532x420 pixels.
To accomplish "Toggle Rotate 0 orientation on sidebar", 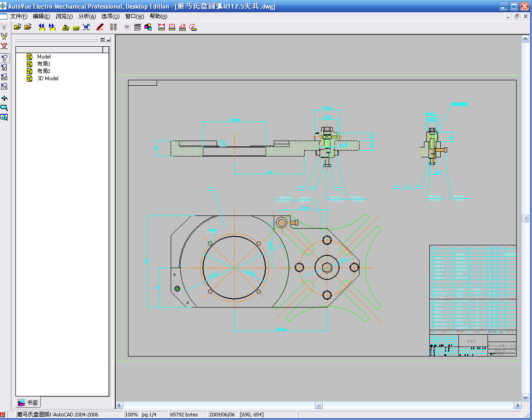I will pyautogui.click(x=5, y=58).
